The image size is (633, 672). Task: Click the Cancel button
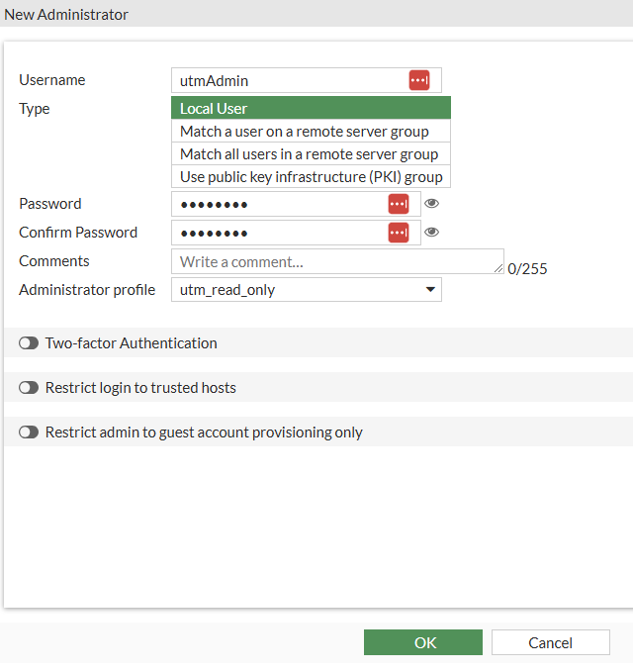coord(550,642)
